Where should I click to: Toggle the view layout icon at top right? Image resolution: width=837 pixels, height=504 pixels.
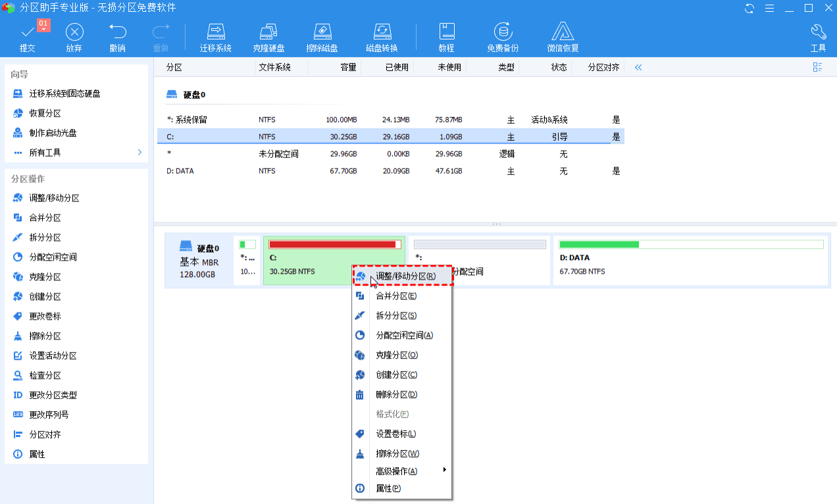[x=818, y=67]
